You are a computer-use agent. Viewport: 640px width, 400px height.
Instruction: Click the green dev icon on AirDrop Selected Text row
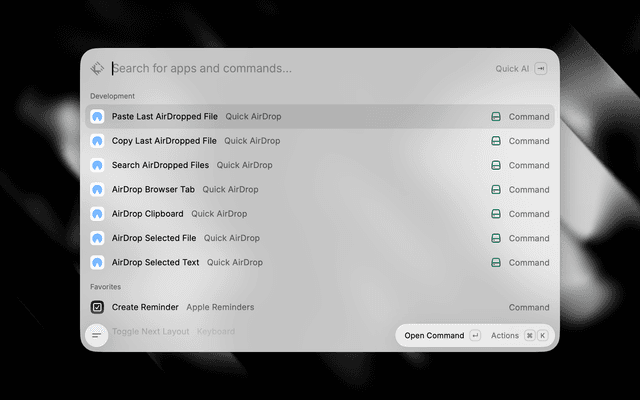pos(496,262)
